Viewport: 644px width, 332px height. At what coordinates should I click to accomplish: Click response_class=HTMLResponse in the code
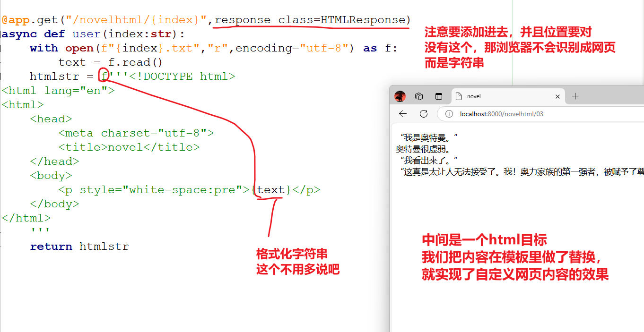pos(310,20)
